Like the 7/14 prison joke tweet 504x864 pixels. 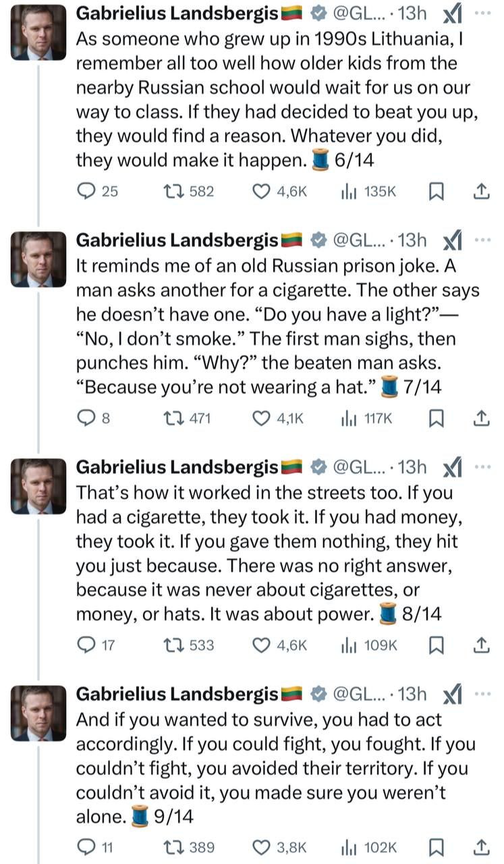tap(262, 418)
